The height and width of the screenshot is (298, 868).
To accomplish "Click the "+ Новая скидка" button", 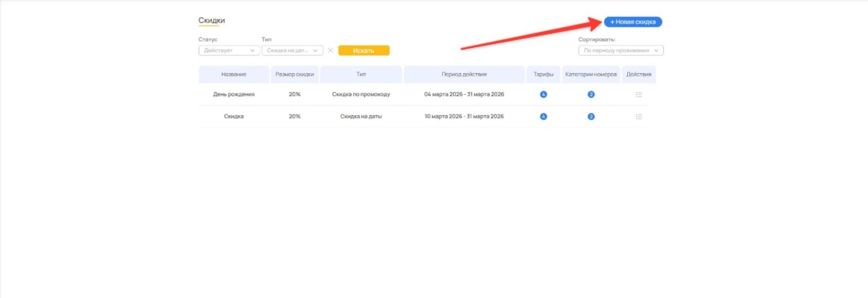I will (x=633, y=22).
